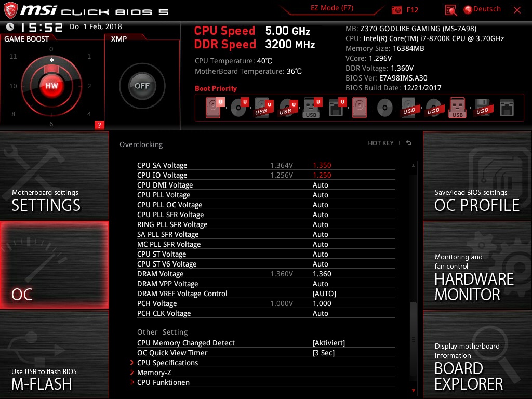
Task: Edit the CPU IO Voltage value 1.250
Action: pos(322,175)
